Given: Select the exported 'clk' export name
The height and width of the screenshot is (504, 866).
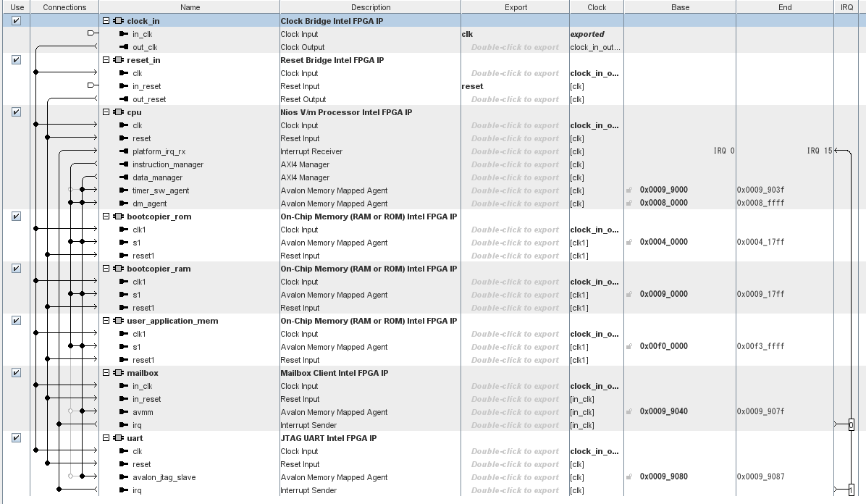Looking at the screenshot, I should coord(467,34).
